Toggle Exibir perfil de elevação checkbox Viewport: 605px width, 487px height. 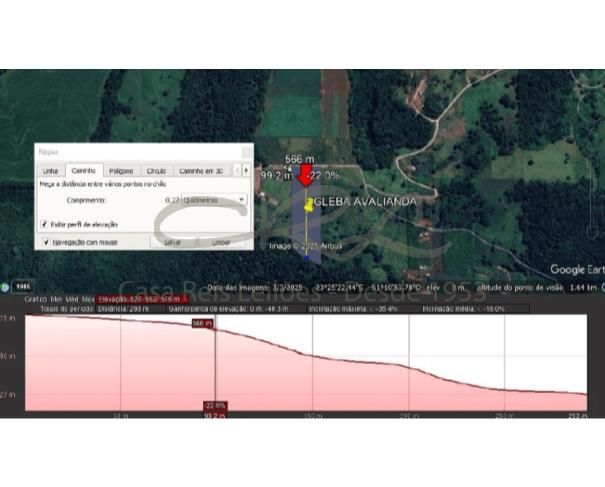pyautogui.click(x=45, y=224)
